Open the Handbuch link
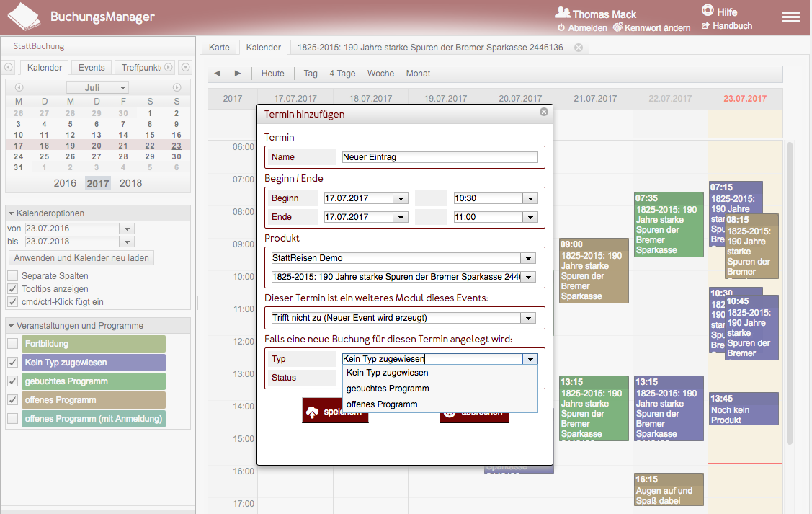The height and width of the screenshot is (514, 812). [x=731, y=26]
